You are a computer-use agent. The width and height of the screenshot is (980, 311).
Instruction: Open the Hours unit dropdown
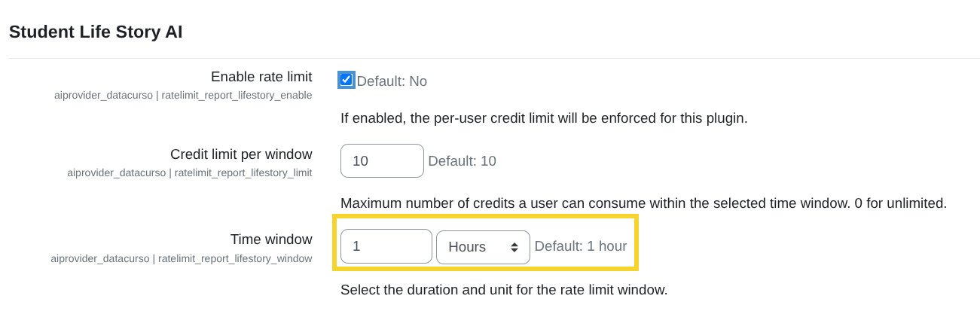(x=482, y=247)
